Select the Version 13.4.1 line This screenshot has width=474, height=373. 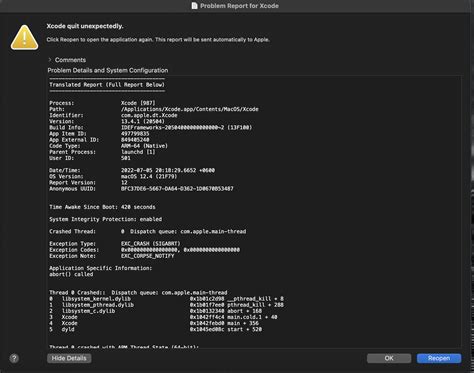(x=107, y=121)
